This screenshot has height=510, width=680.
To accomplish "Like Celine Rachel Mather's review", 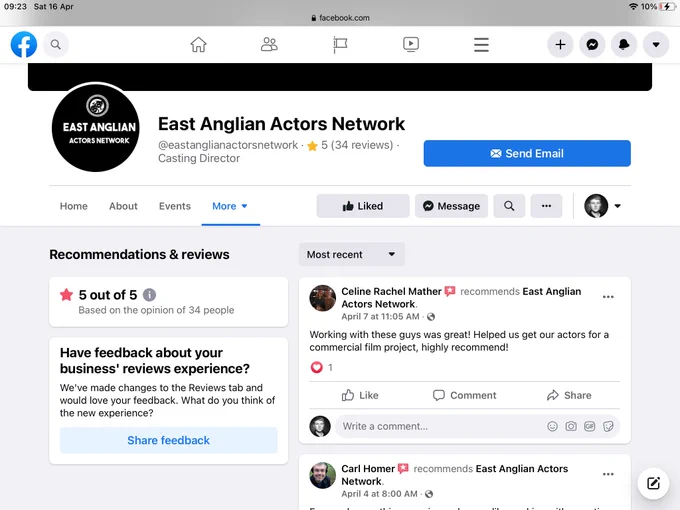I will coord(360,395).
